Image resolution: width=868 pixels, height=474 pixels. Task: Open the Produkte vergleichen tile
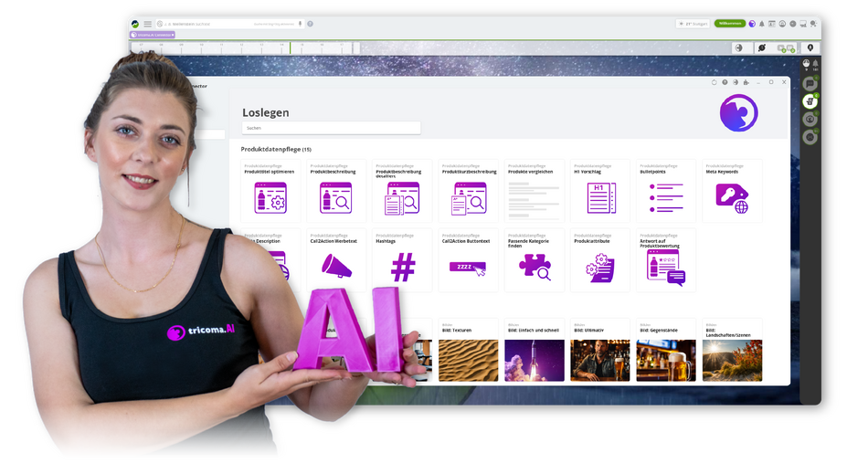pos(535,191)
